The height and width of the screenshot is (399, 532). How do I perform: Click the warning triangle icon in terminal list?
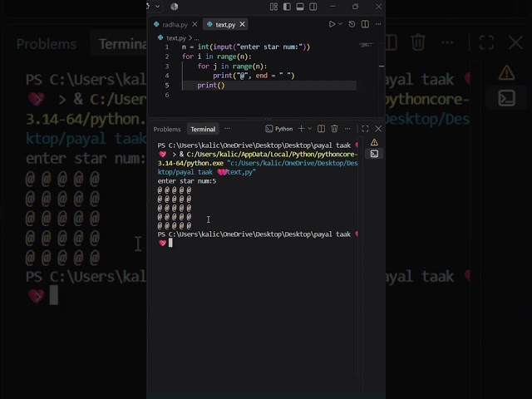coord(374,142)
